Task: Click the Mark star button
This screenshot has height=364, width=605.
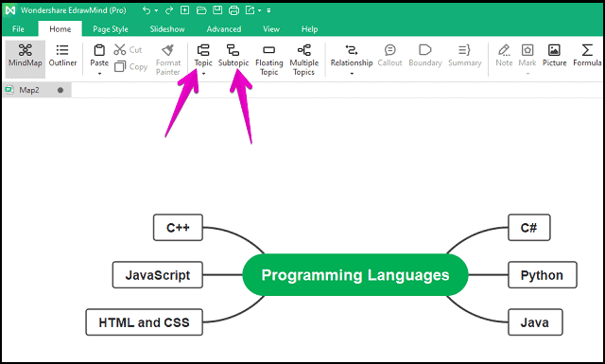Action: point(527,55)
